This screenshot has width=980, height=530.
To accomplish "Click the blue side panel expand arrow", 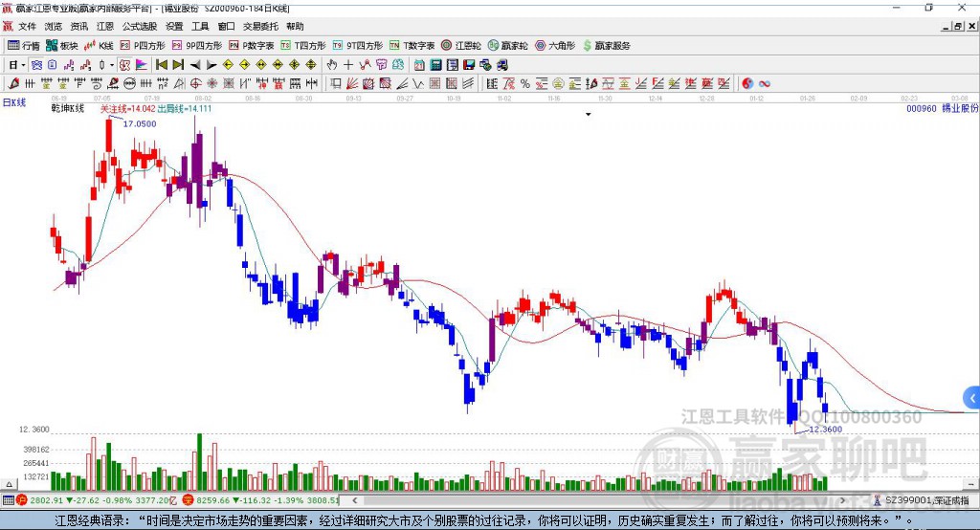I will (972, 398).
